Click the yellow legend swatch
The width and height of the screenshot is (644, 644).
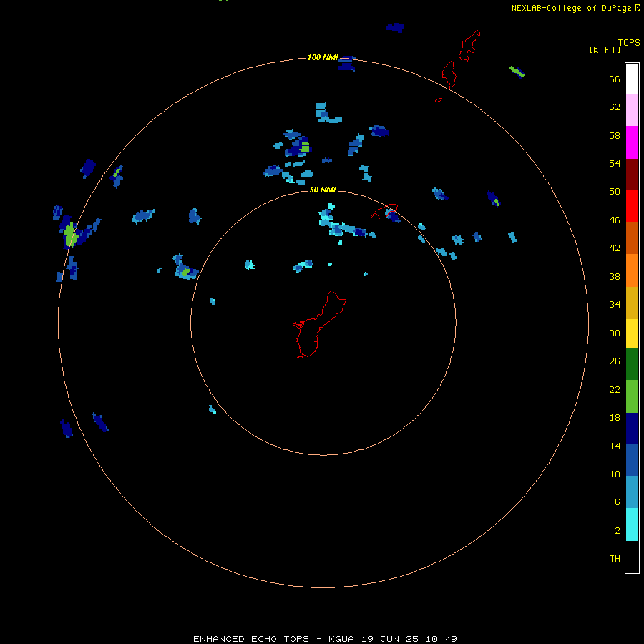tap(632, 333)
